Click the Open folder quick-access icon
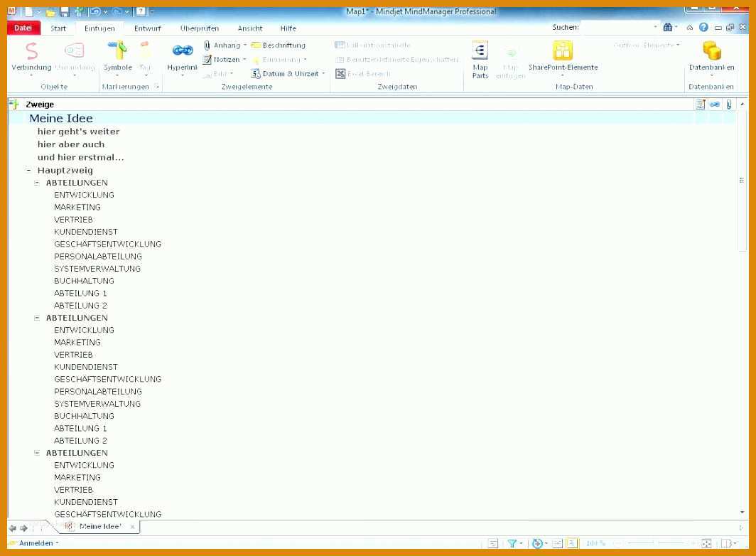Screen dimensions: 756x556 click(50, 11)
